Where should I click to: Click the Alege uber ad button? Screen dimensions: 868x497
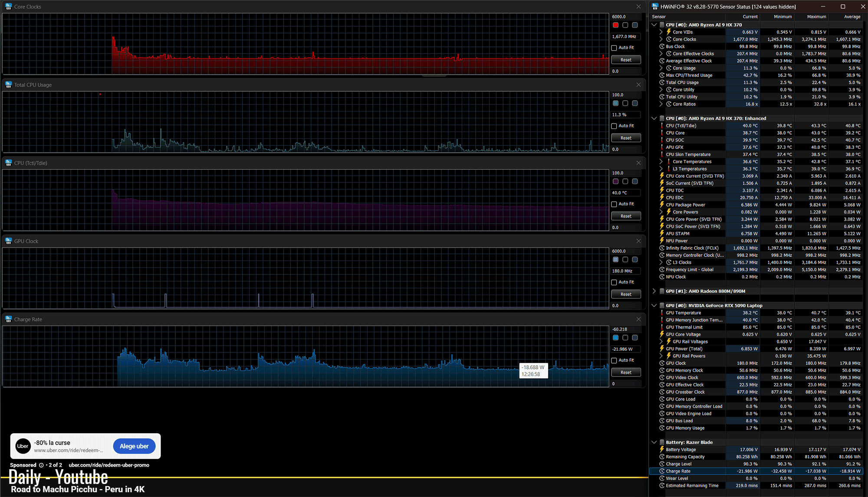coord(134,446)
